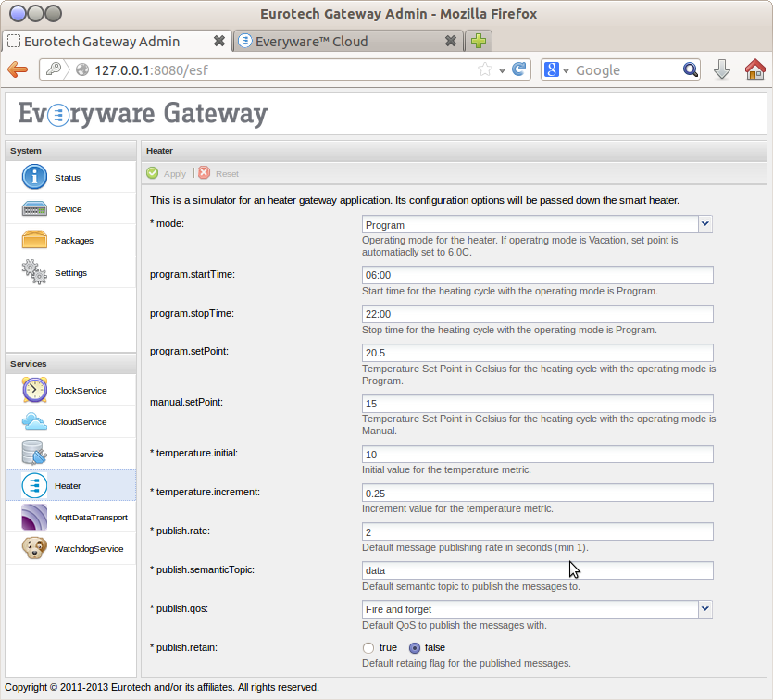Open a new tab with plus icon
The image size is (773, 700).
click(479, 41)
